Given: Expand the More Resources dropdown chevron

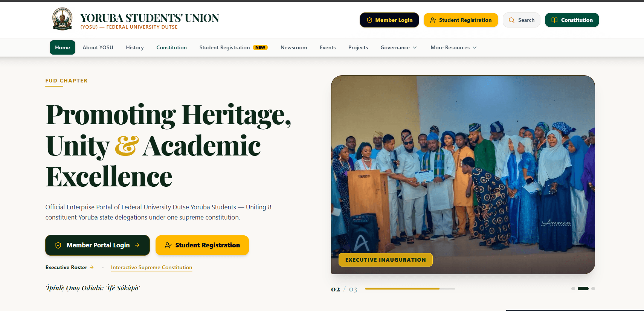Looking at the screenshot, I should point(475,48).
